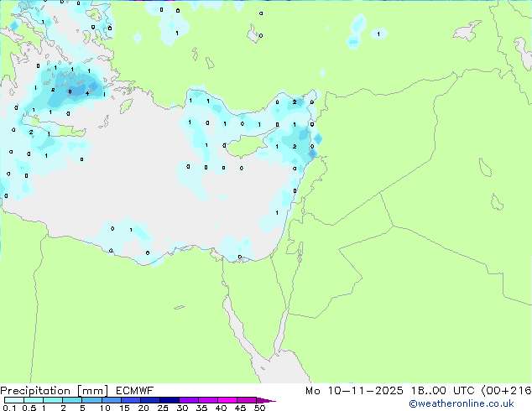
Task: Click the over-50 arrow tip of legend
Action: click(266, 400)
